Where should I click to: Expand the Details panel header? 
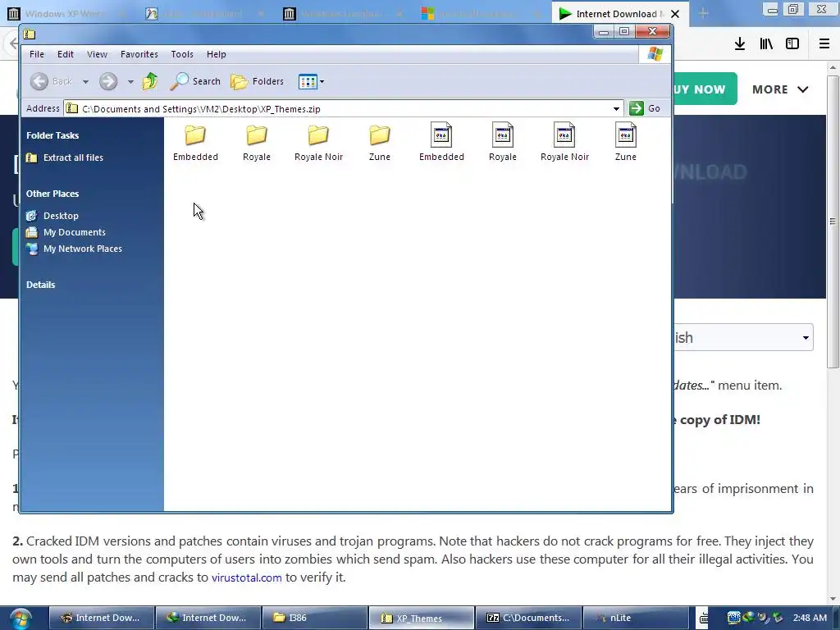pyautogui.click(x=41, y=285)
